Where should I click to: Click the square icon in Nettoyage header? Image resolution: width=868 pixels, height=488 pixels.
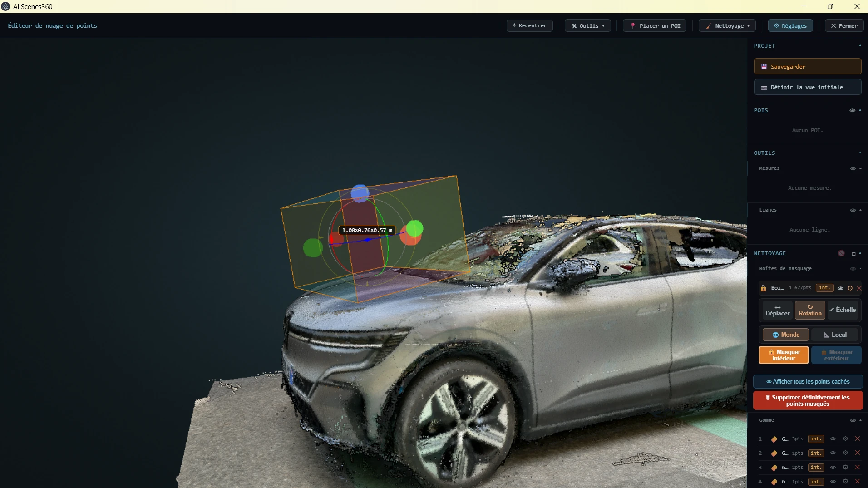[x=853, y=254]
